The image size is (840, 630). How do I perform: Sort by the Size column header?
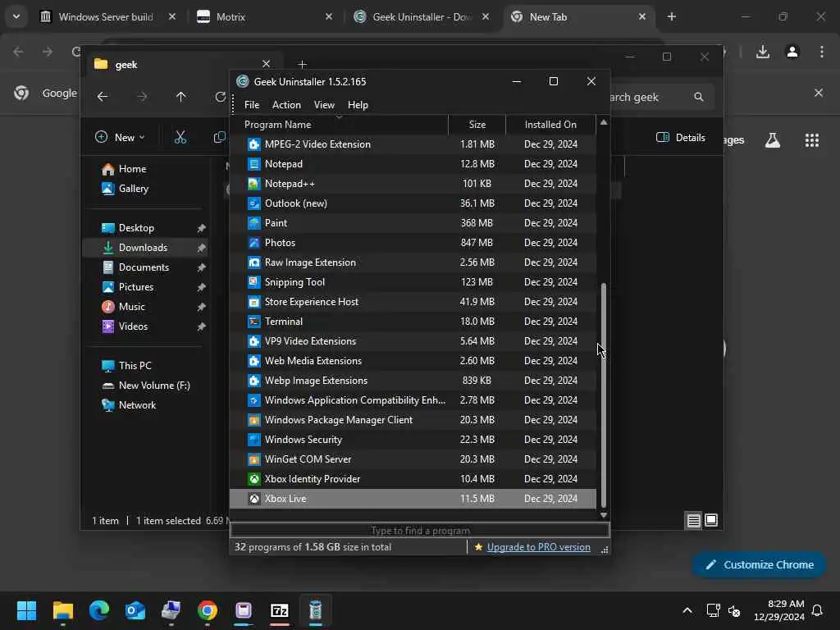tap(477, 125)
